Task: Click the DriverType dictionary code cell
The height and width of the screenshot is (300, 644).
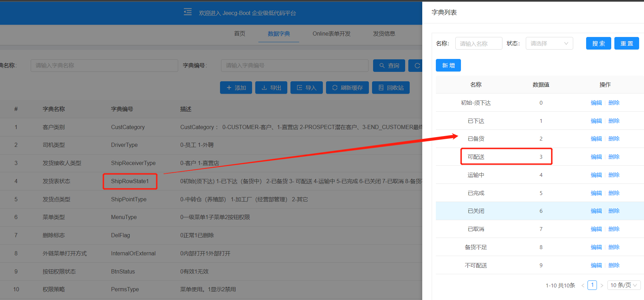Action: pyautogui.click(x=124, y=145)
